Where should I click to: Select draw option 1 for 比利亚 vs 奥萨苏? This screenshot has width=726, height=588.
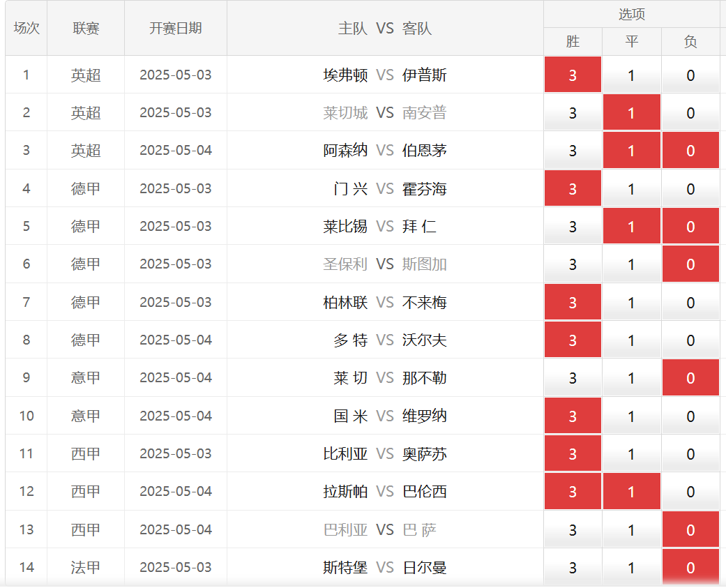point(632,453)
